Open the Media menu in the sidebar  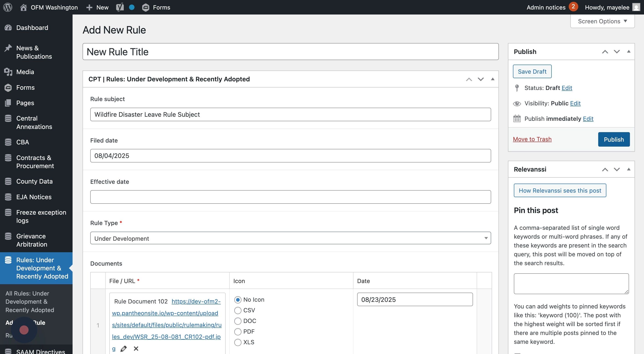pyautogui.click(x=25, y=72)
